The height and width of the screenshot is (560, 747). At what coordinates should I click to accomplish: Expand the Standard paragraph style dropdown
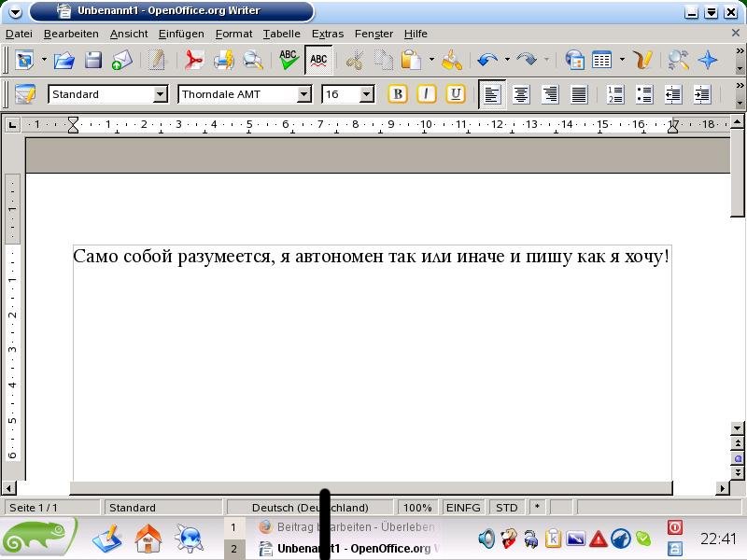(x=160, y=94)
